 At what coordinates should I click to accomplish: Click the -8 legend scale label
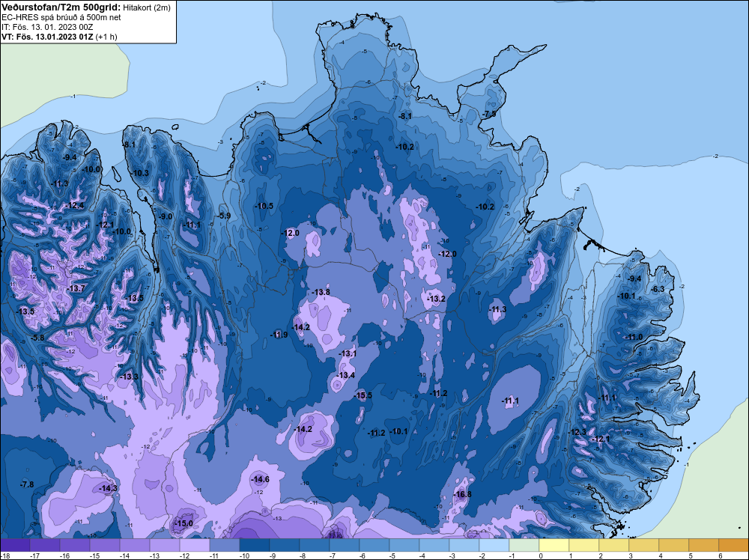pos(303,556)
